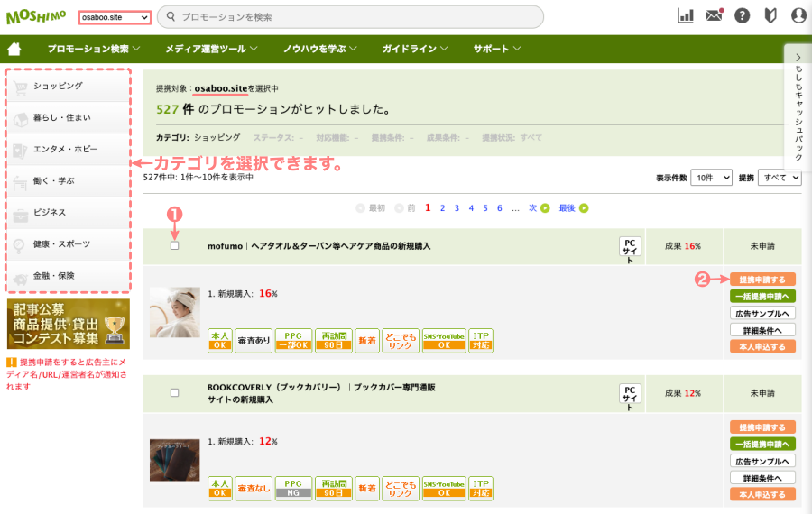Click 詳細条件へ for BOOKCOVERLY
812x514 pixels.
tap(762, 478)
